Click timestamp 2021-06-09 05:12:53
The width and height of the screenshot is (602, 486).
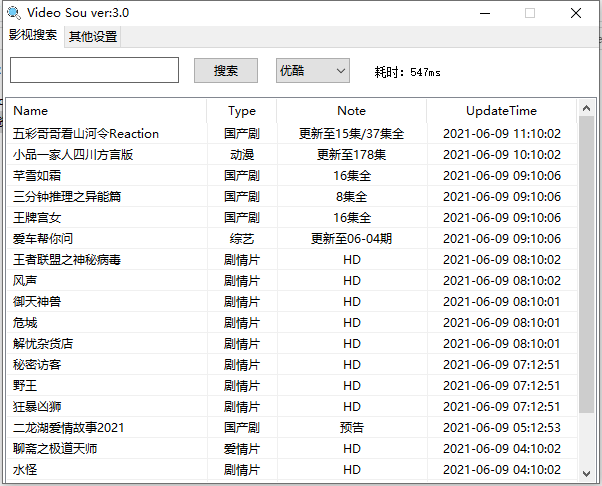tap(502, 428)
